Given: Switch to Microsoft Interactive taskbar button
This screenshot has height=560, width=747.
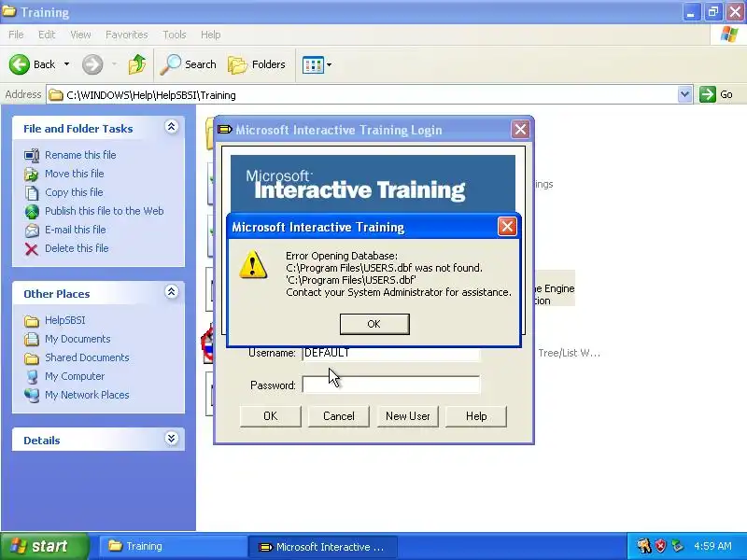Looking at the screenshot, I should (x=323, y=547).
